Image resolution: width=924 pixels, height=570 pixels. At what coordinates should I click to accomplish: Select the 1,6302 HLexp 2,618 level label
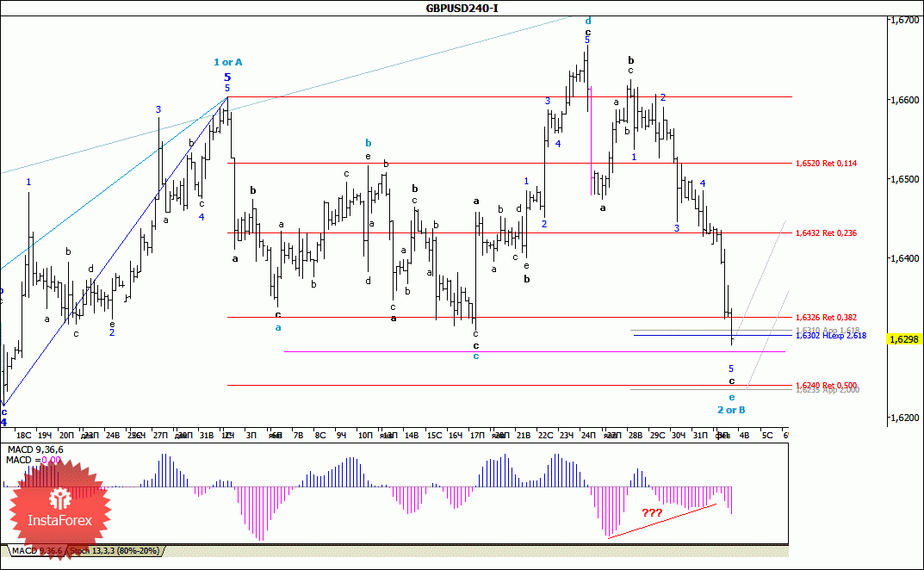tap(831, 336)
